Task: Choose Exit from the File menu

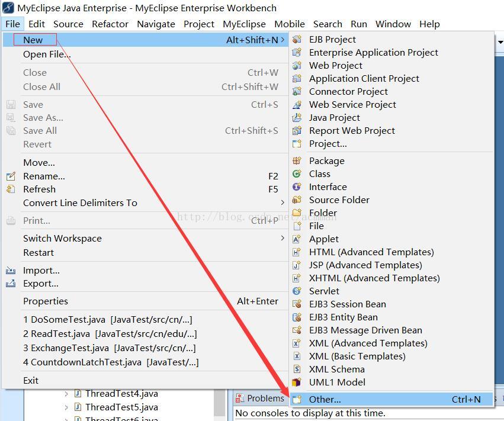Action: pos(146,381)
